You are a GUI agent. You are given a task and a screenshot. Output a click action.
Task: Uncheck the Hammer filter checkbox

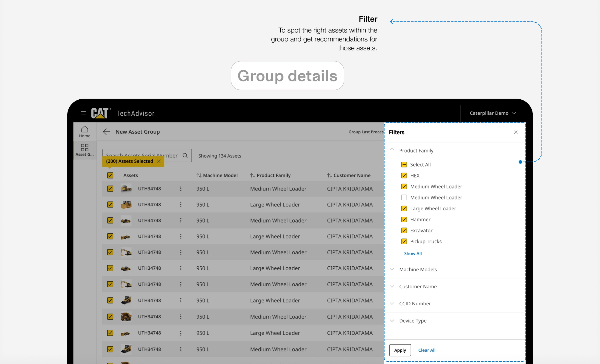click(404, 219)
